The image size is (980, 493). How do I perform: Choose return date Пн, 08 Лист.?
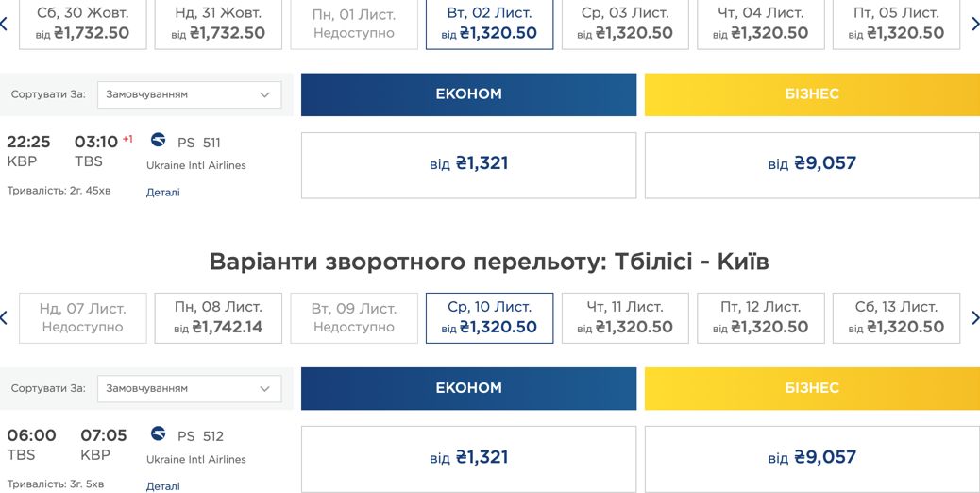[x=218, y=318]
